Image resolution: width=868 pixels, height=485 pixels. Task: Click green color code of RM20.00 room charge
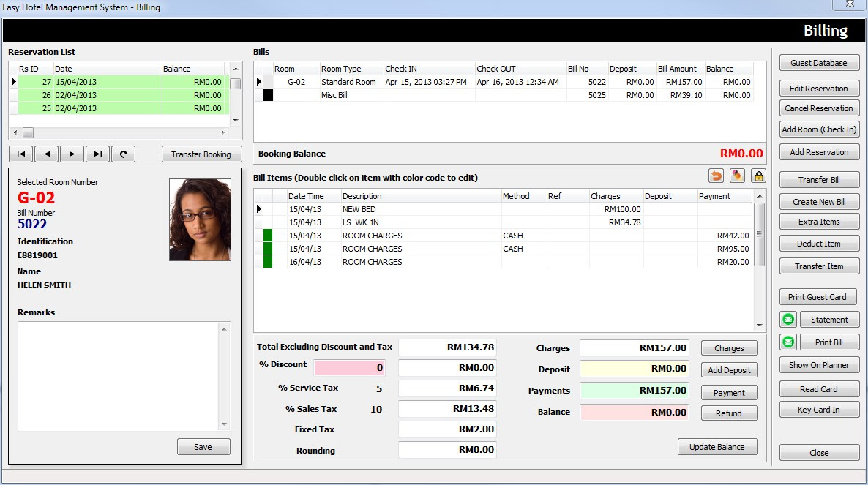click(268, 262)
